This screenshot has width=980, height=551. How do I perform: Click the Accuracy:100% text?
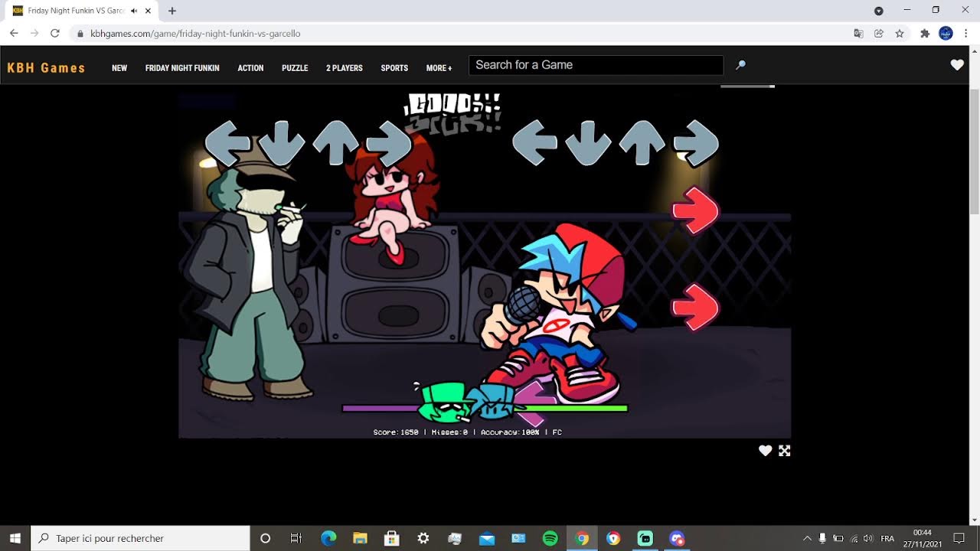point(510,432)
